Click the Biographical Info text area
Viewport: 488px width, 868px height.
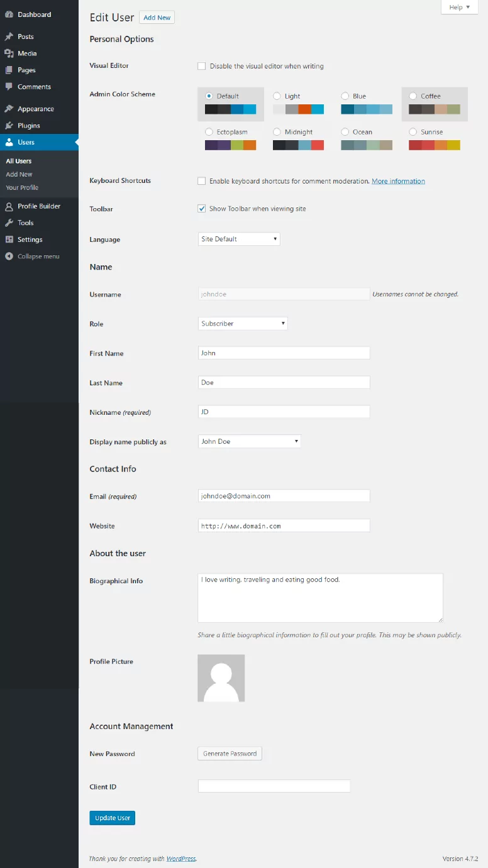pos(320,598)
